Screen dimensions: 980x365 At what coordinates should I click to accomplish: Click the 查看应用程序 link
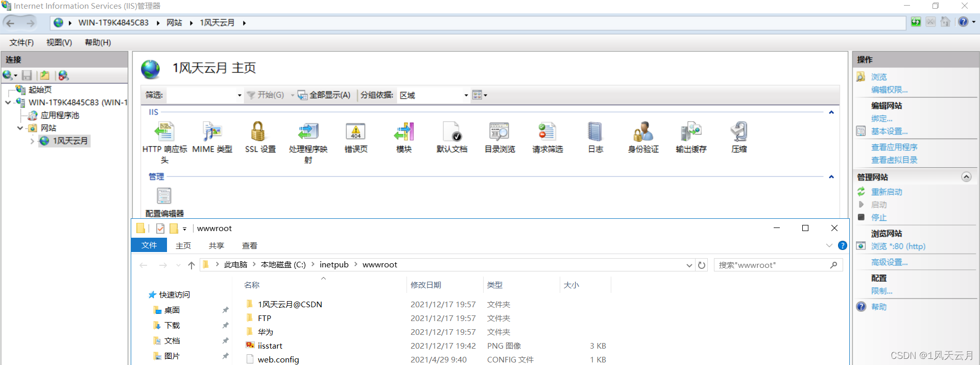coord(894,147)
